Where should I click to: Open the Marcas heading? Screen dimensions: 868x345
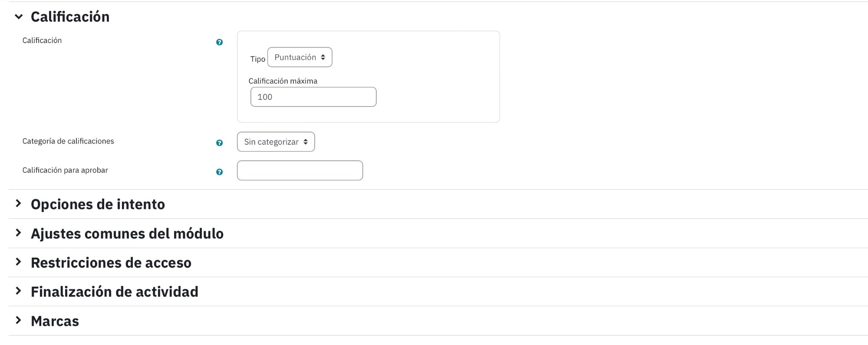click(x=55, y=321)
